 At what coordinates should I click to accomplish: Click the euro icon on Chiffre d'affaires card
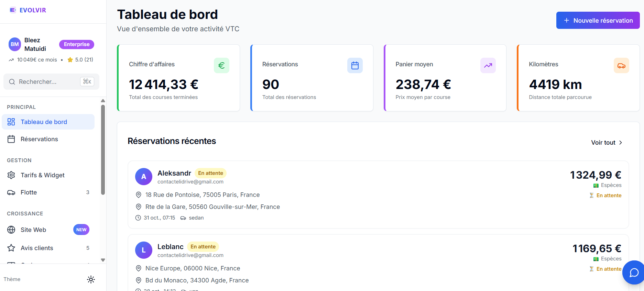pyautogui.click(x=222, y=65)
